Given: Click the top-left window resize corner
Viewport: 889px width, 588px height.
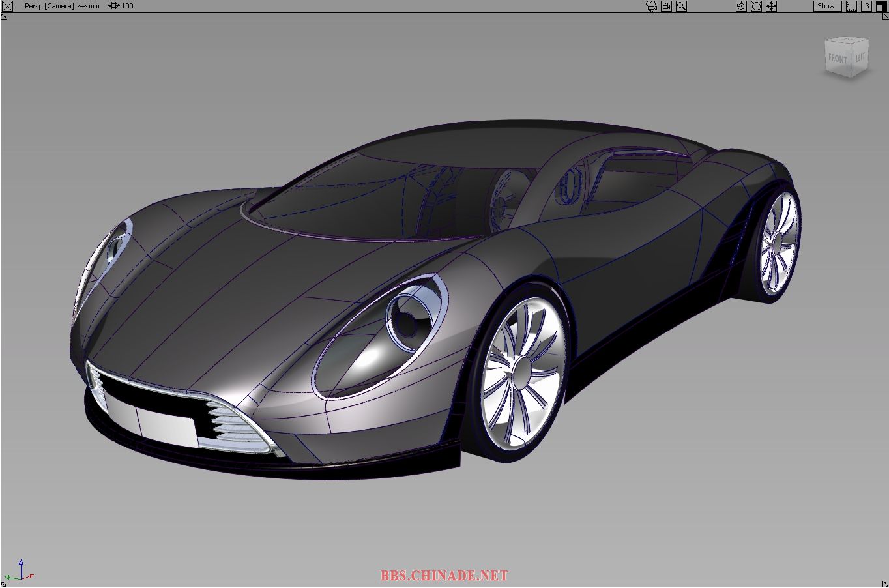Looking at the screenshot, I should point(4,16).
